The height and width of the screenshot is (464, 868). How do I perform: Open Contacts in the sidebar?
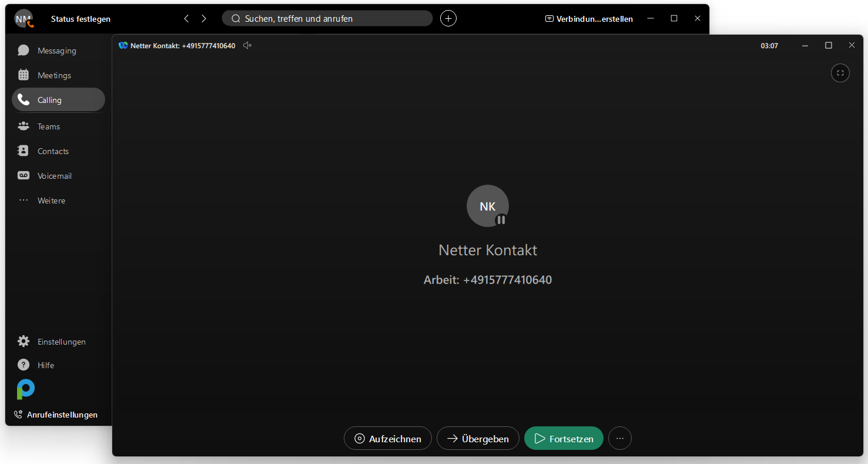pos(53,151)
